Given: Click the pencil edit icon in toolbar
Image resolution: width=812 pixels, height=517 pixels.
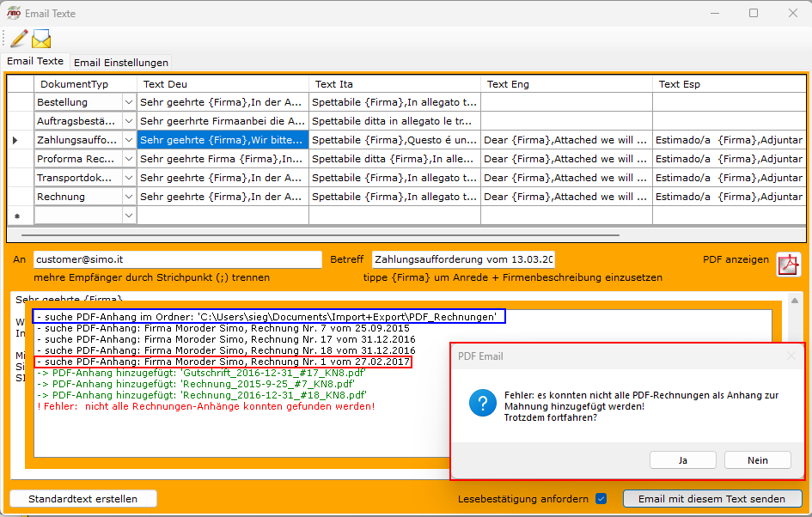Looking at the screenshot, I should coord(18,39).
